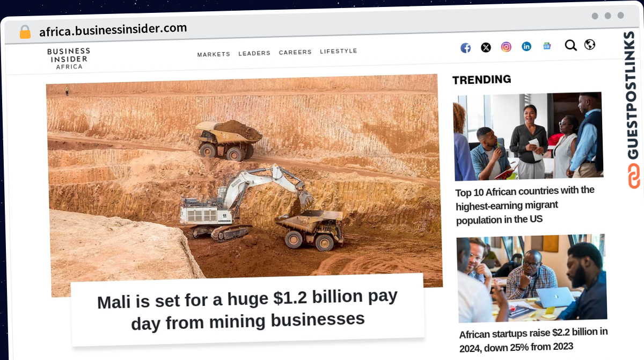Click the Business Insider Africa logo
The height and width of the screenshot is (360, 644).
(69, 59)
